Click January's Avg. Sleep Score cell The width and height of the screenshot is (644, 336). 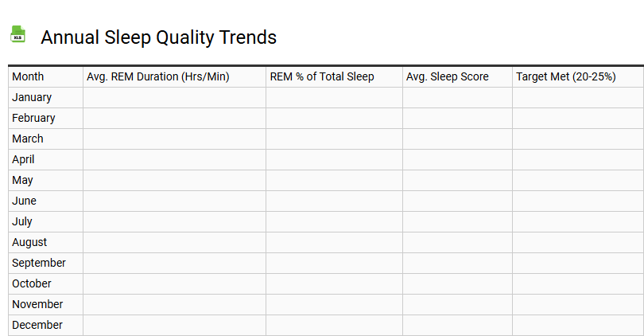click(457, 97)
